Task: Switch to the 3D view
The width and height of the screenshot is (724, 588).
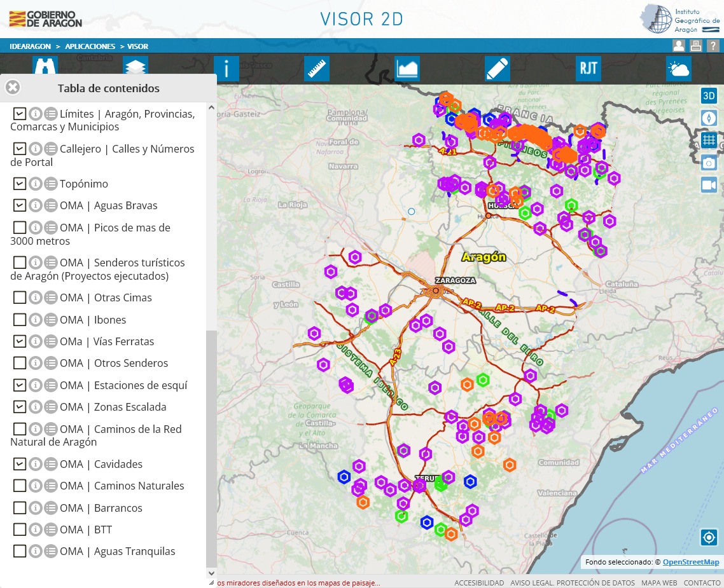Action: tap(709, 96)
